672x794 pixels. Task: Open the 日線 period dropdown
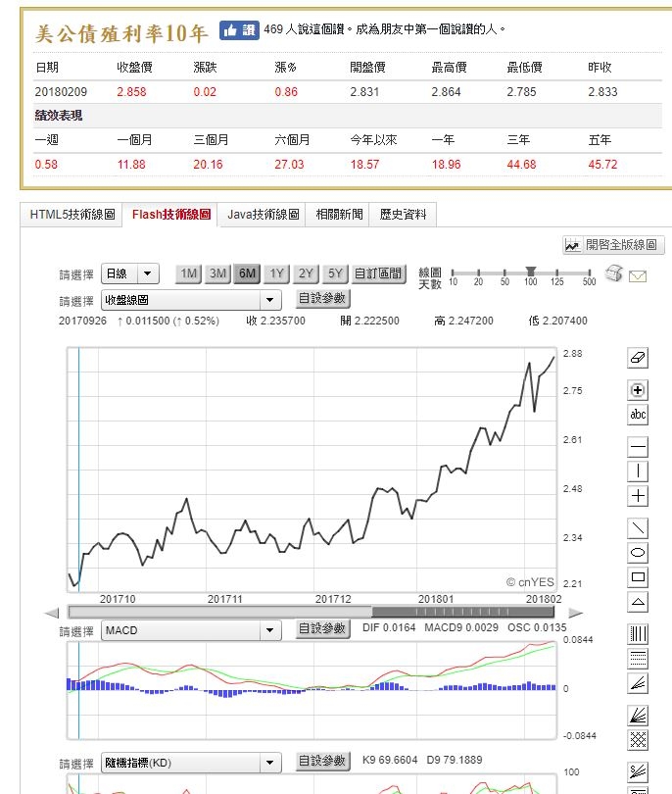[130, 273]
